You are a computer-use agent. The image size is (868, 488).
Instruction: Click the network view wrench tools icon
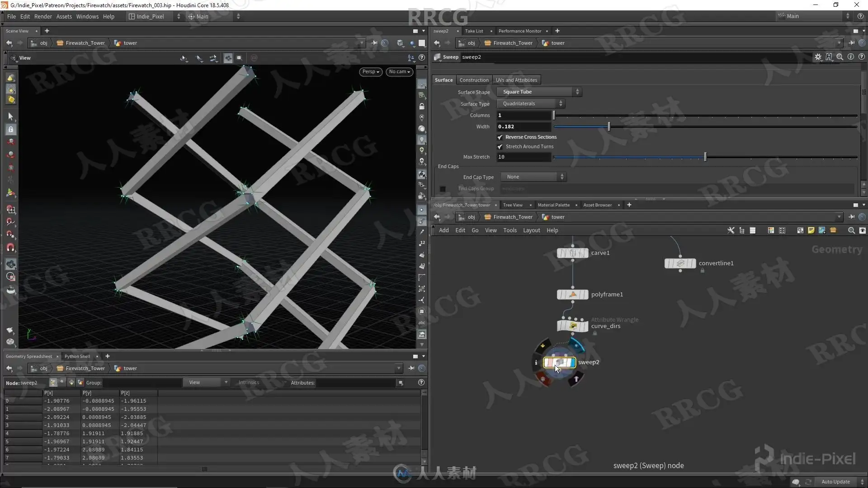[731, 230]
